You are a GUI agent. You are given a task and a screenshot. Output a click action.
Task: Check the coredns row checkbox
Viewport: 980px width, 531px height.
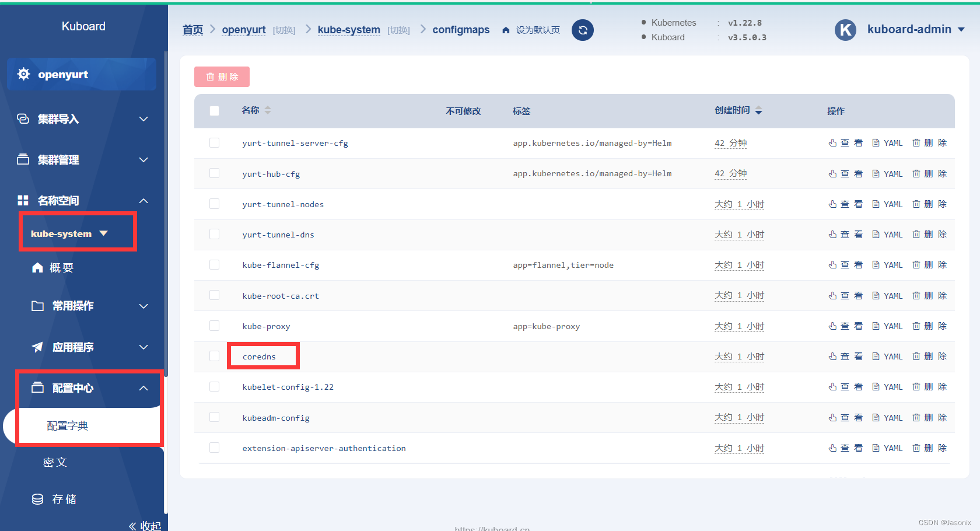click(x=214, y=356)
